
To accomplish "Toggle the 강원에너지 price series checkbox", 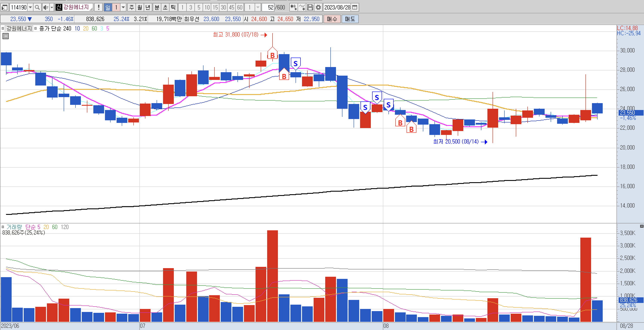I will tap(3, 28).
